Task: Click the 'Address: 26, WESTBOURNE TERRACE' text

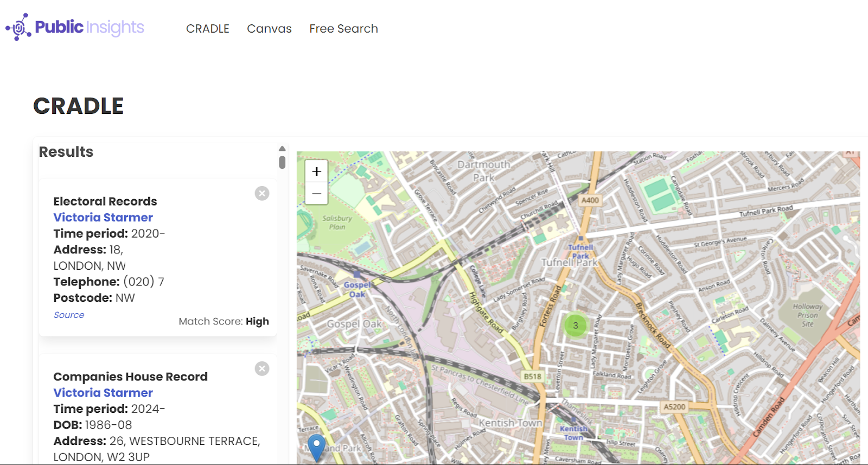Action: tap(157, 441)
